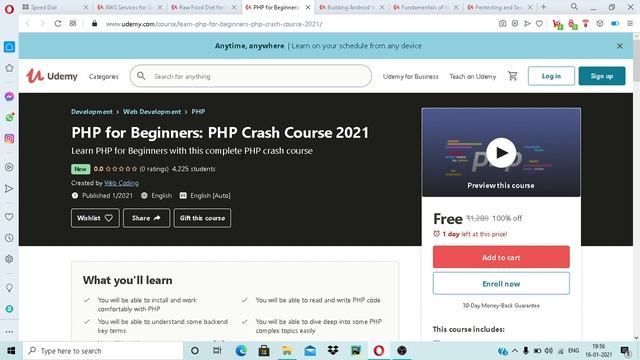Click the address bar lock icon
Image resolution: width=640 pixels, height=360 pixels.
pyautogui.click(x=94, y=24)
